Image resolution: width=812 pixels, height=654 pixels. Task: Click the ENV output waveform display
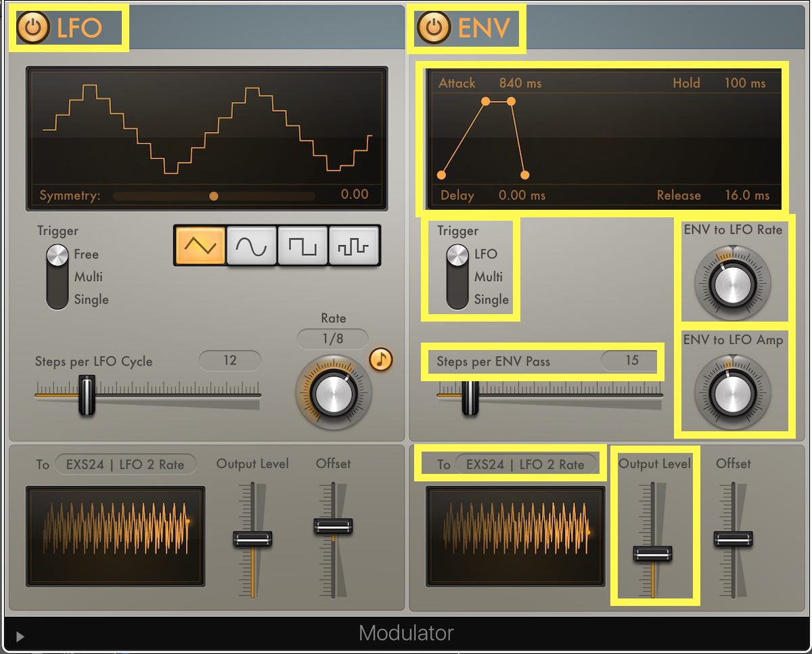pyautogui.click(x=516, y=536)
